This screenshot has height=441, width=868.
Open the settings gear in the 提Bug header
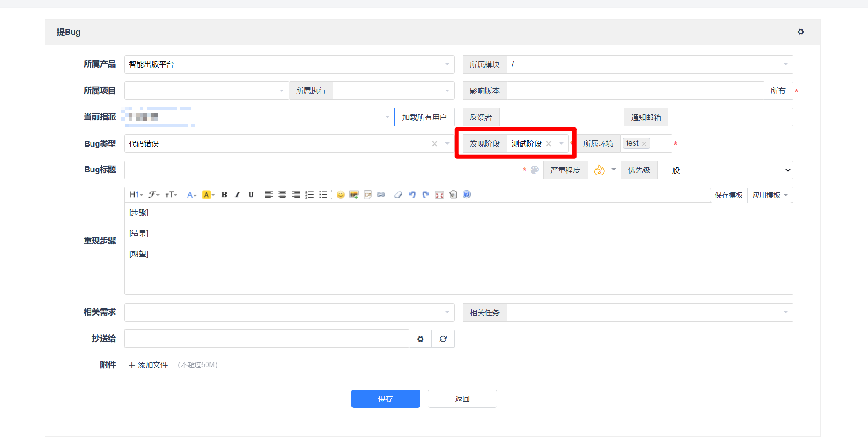(x=800, y=32)
